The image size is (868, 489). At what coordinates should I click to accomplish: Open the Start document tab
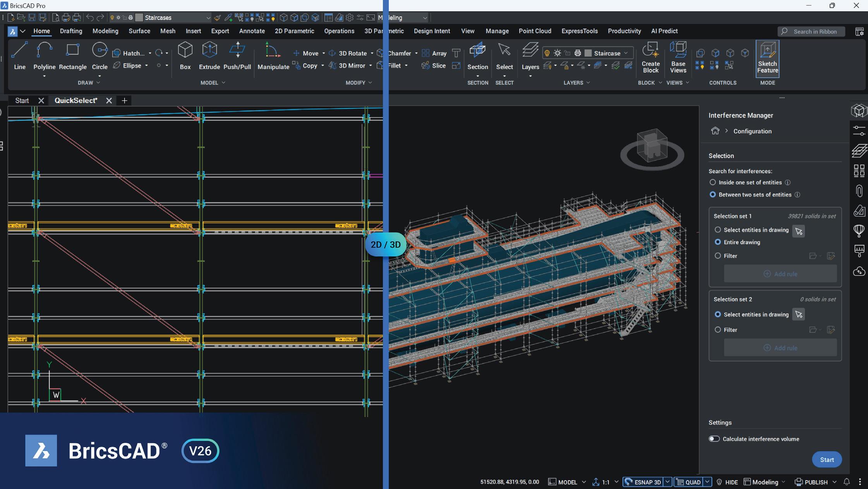click(x=22, y=100)
